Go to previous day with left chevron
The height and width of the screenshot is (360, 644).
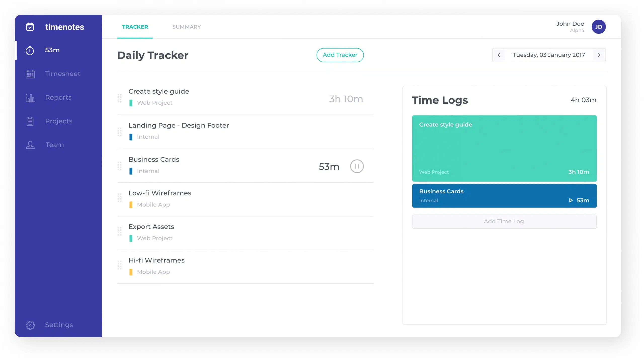[x=499, y=55]
